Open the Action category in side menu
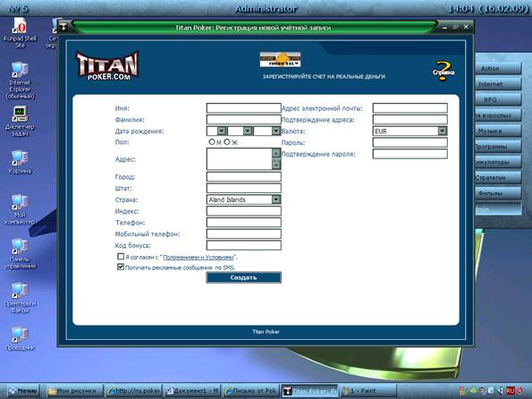Image resolution: width=532 pixels, height=399 pixels. click(498, 68)
